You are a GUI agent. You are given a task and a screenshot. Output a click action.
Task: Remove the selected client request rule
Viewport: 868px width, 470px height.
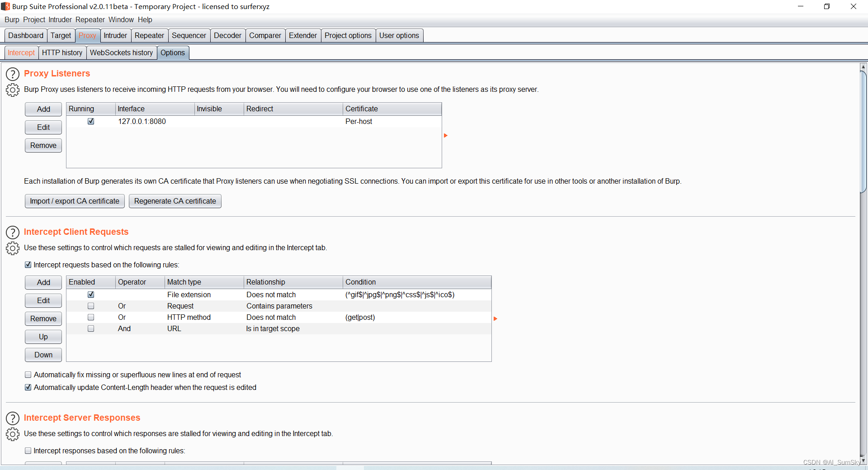(43, 318)
